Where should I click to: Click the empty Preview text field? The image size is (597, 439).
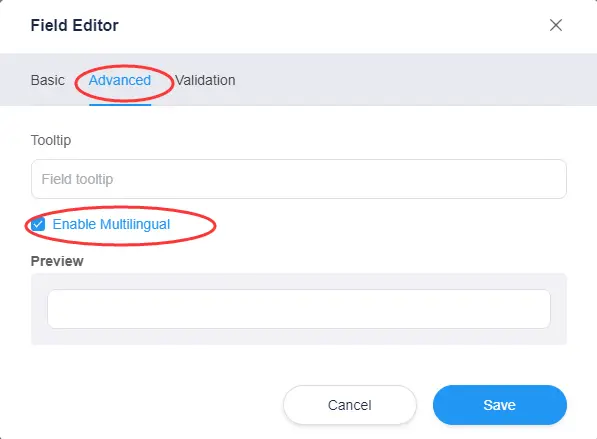click(x=298, y=309)
